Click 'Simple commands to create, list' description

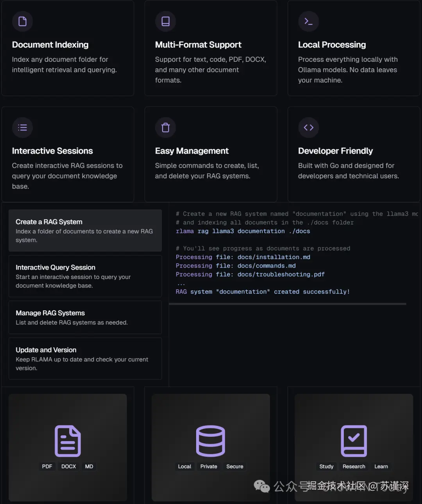[x=207, y=171]
